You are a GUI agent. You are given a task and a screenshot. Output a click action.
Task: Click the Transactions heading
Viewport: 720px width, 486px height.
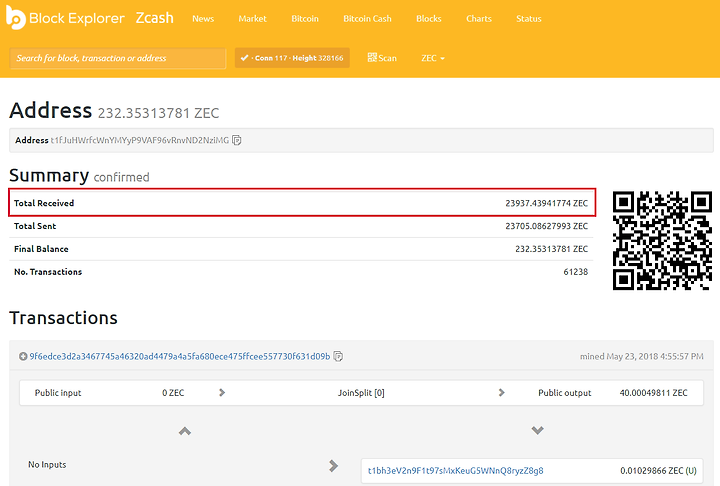point(63,318)
